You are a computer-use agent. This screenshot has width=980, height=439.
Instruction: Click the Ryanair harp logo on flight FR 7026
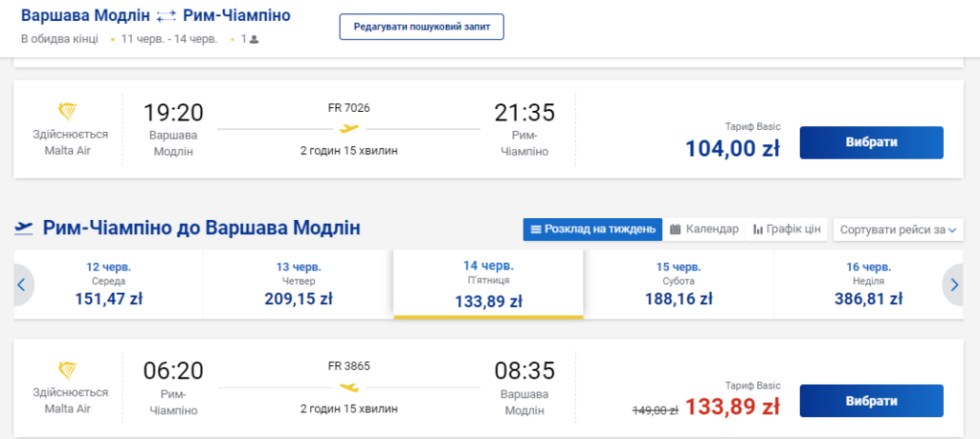(67, 111)
